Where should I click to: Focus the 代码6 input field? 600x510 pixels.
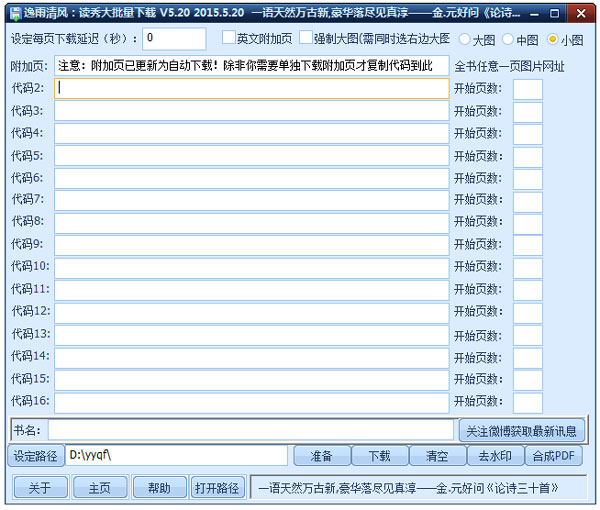(251, 178)
